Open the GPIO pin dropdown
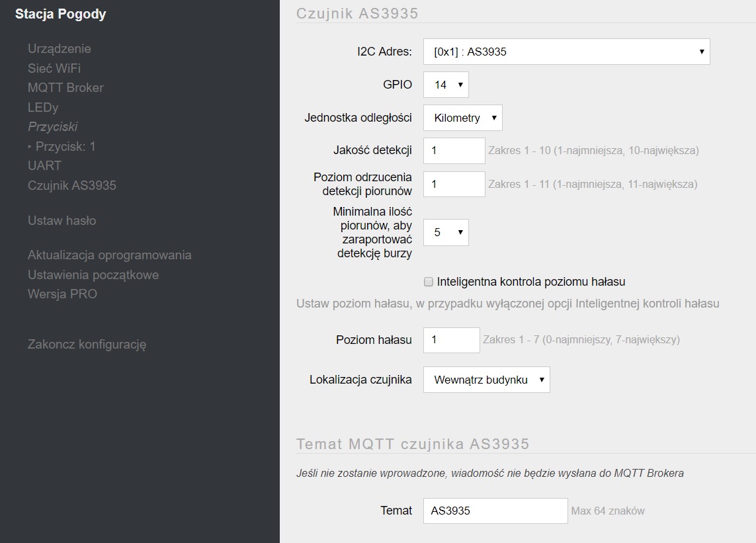 (x=446, y=85)
